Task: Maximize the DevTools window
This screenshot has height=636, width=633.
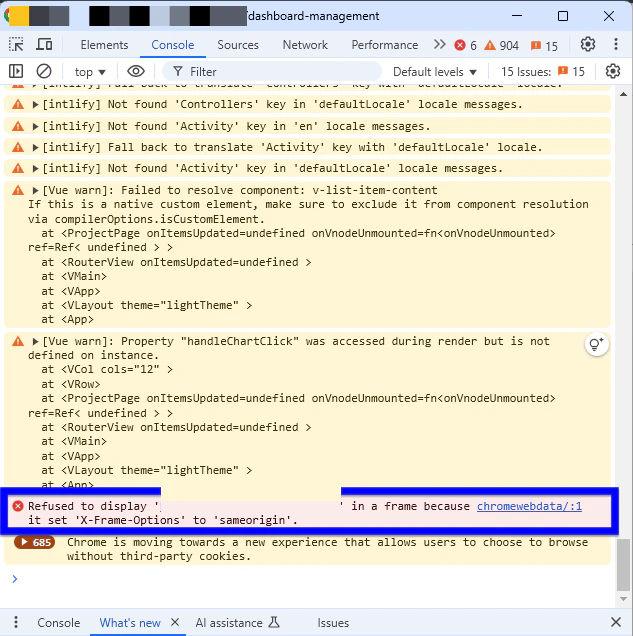Action: (562, 16)
